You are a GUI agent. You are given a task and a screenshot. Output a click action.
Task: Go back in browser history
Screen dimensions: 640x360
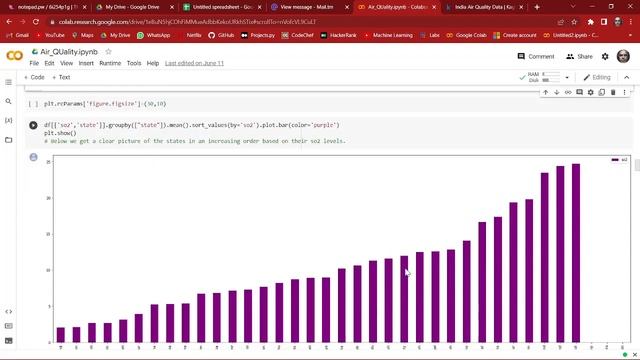point(9,22)
